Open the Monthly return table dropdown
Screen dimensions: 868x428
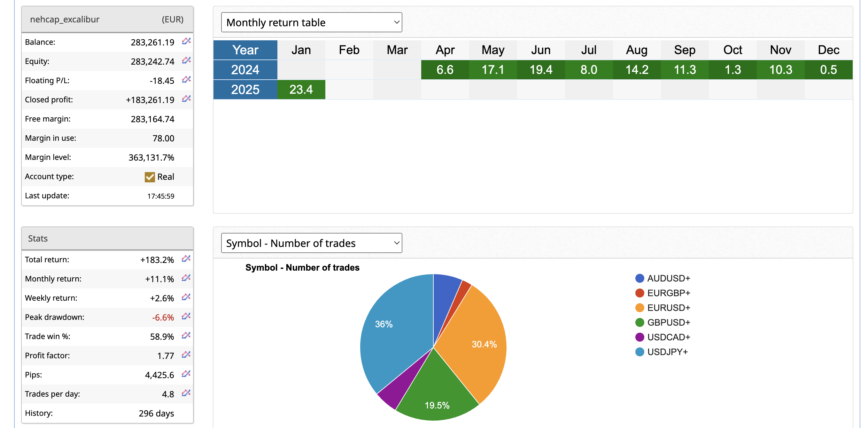click(x=311, y=22)
